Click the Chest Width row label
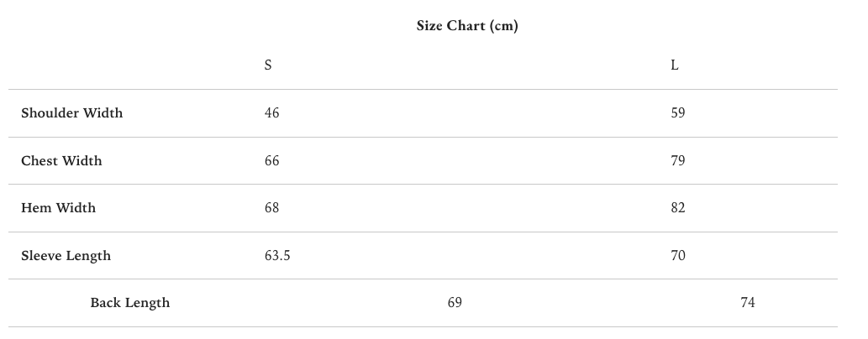868x339 pixels. (x=61, y=160)
